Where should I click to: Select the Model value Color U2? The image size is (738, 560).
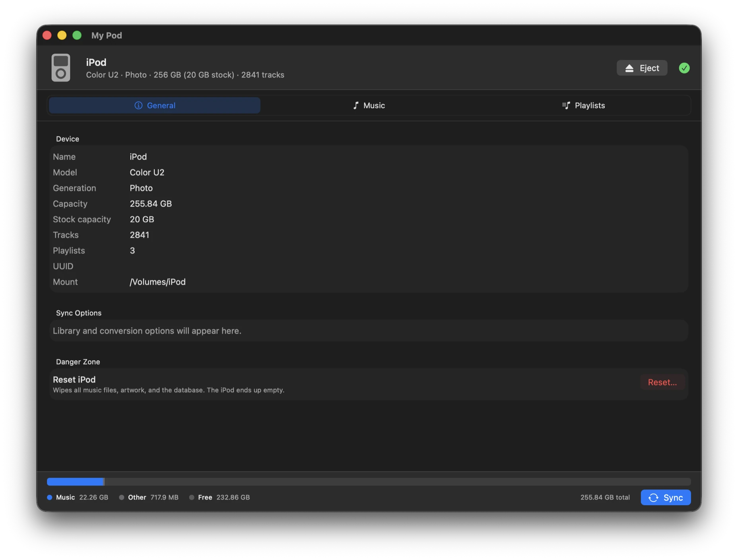147,172
